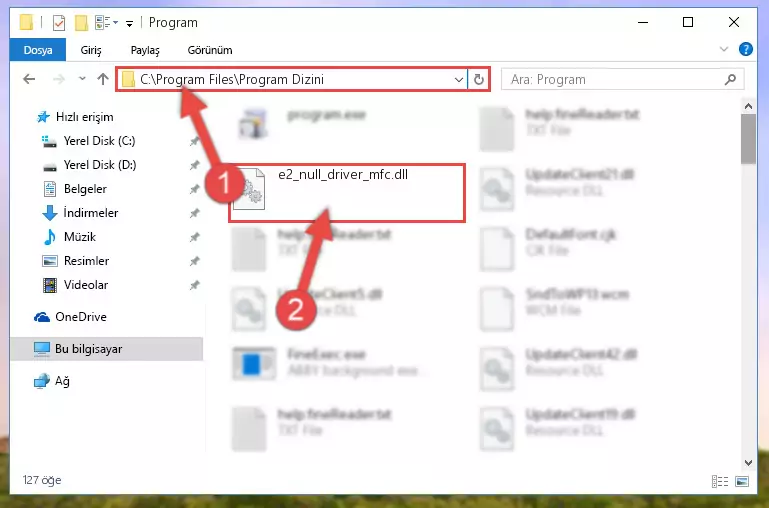Click the pin icon beside Yerel Disk (C:)
Viewport: 769px width, 508px height.
click(x=194, y=141)
